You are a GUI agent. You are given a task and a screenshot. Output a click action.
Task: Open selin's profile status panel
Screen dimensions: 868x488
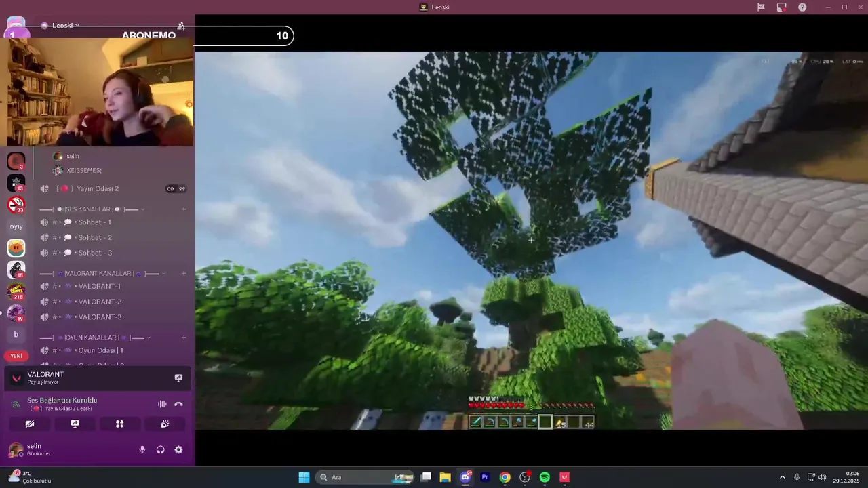(31, 449)
